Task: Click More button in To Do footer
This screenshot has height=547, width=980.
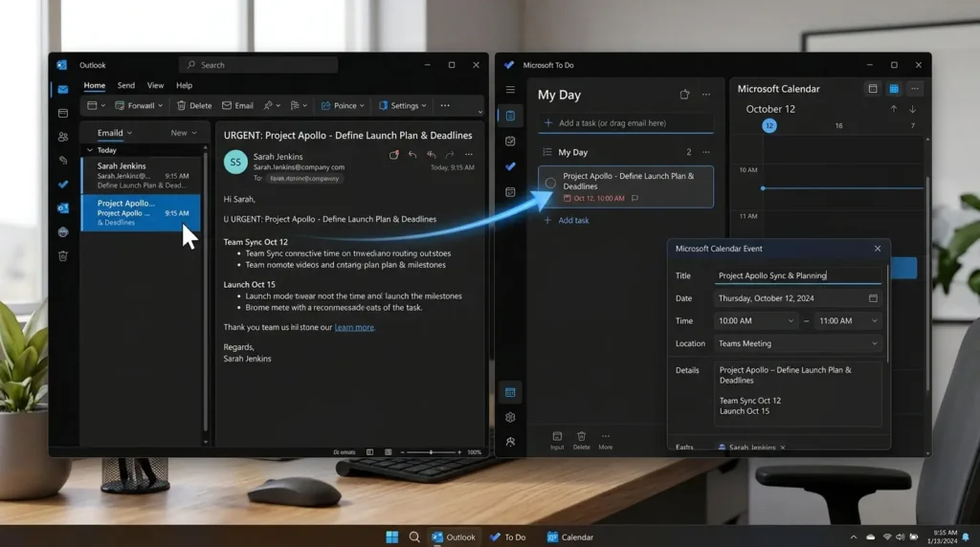Action: pyautogui.click(x=606, y=440)
